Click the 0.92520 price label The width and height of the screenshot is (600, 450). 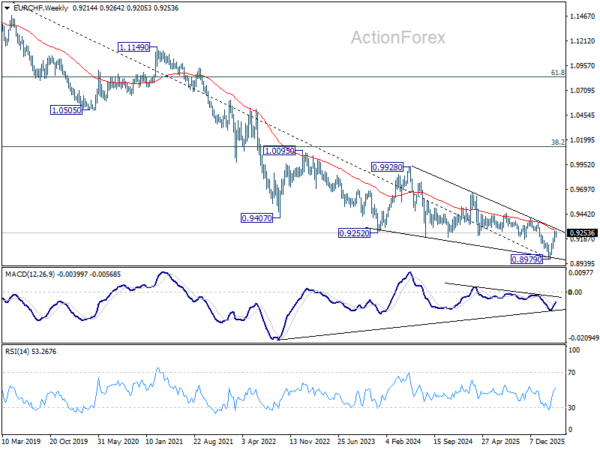coord(355,233)
